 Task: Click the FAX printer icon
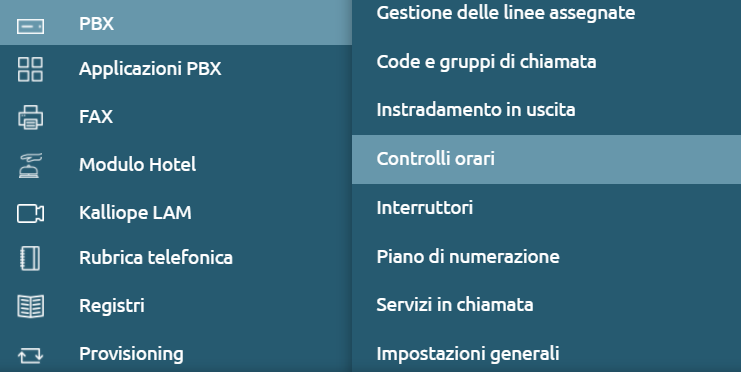[x=30, y=117]
